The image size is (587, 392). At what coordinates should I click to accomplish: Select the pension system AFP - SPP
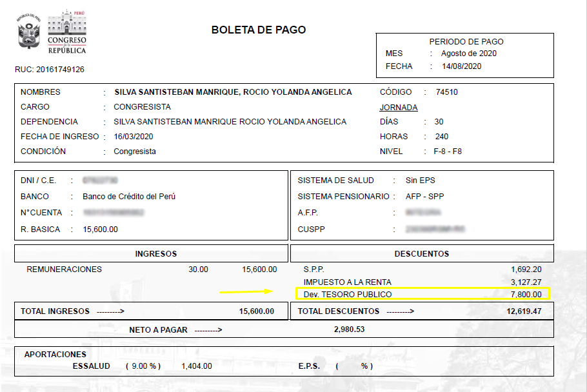click(425, 197)
